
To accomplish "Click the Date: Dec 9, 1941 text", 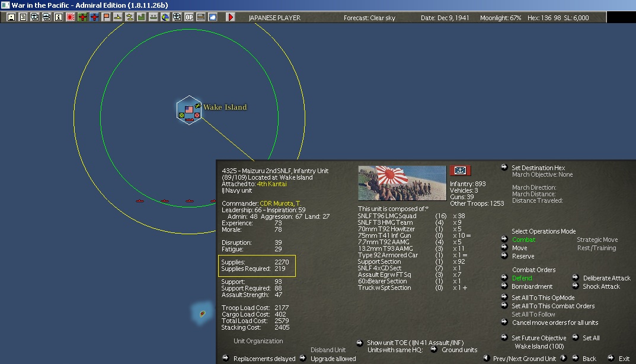I will 445,18.
